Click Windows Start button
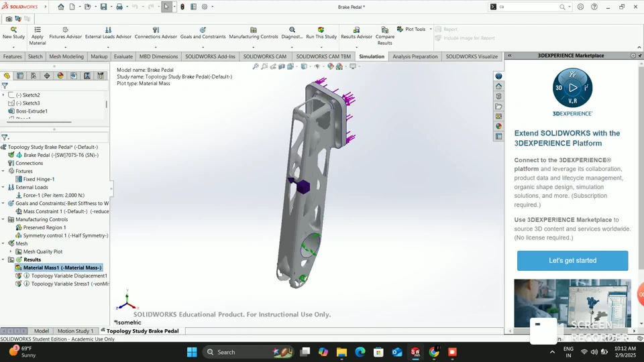Image resolution: width=644 pixels, height=362 pixels. [x=192, y=352]
